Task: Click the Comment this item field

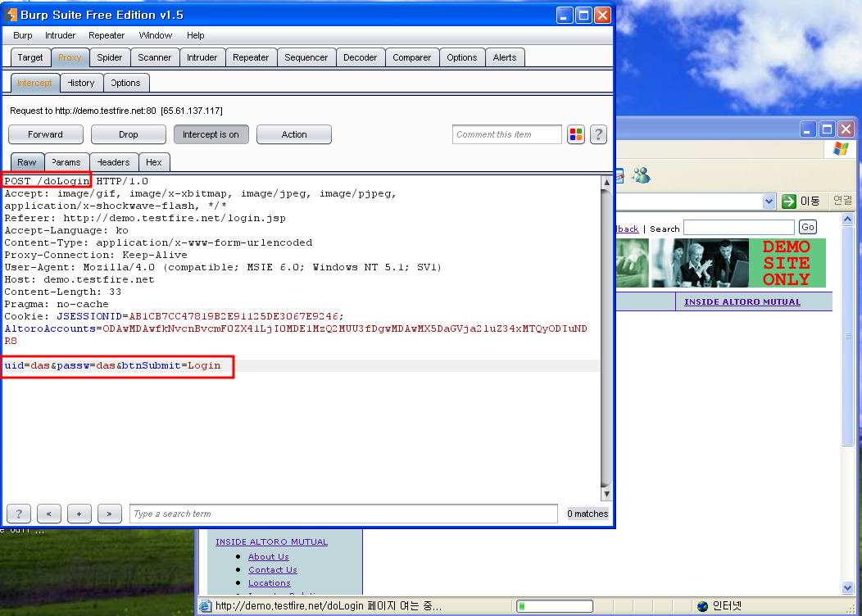Action: [507, 134]
